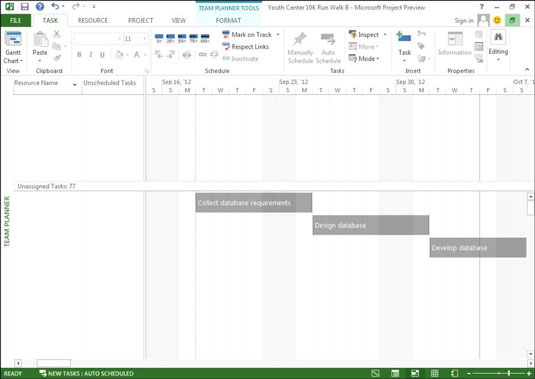Open Resource Name column filter dropdown
This screenshot has width=535, height=379.
(x=75, y=84)
